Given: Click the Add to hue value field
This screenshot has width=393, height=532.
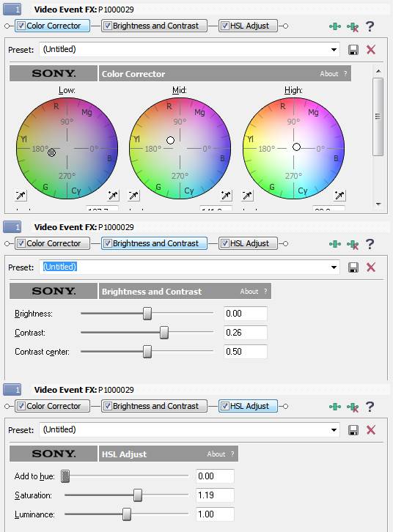Looking at the screenshot, I should pyautogui.click(x=215, y=476).
